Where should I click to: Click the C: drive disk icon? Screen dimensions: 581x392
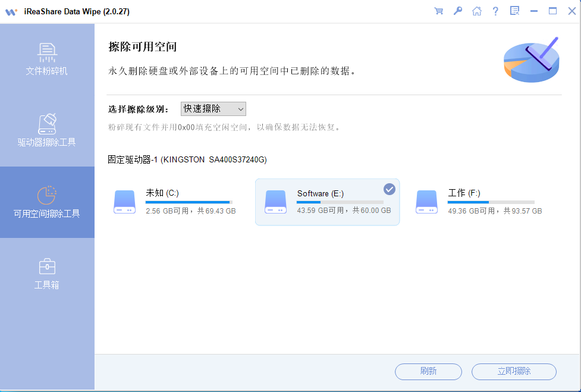(124, 202)
